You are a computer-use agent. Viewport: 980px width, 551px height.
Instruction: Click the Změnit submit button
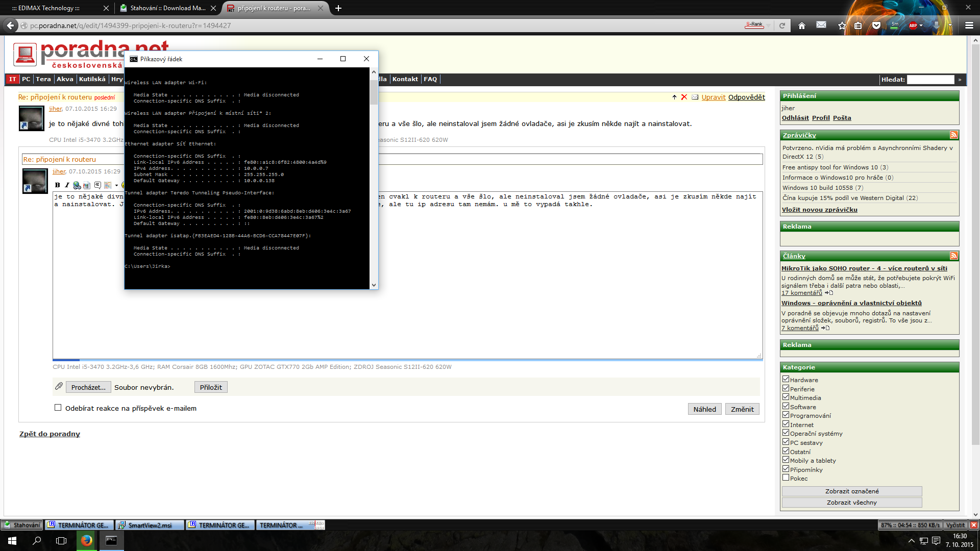coord(742,409)
